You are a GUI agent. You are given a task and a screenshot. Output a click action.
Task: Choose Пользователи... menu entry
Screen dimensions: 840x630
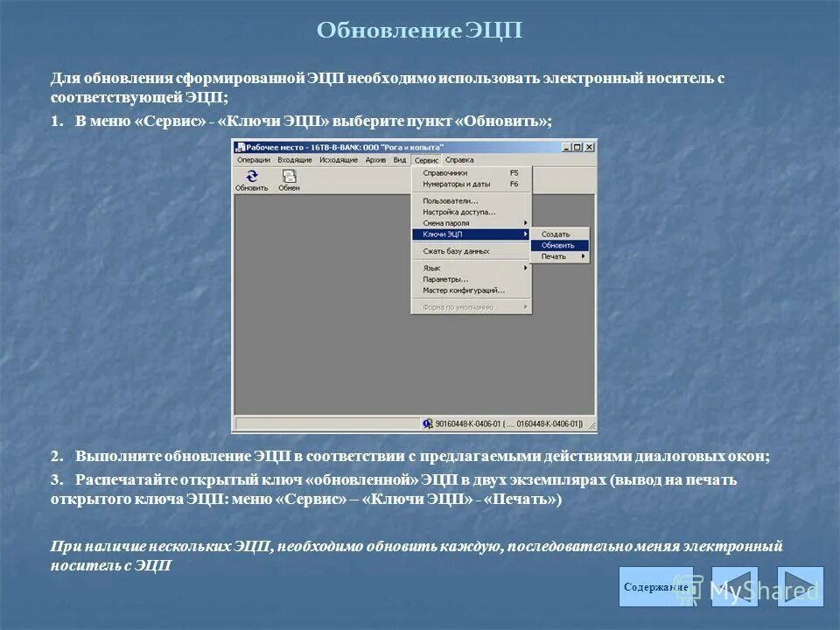[x=472, y=201]
